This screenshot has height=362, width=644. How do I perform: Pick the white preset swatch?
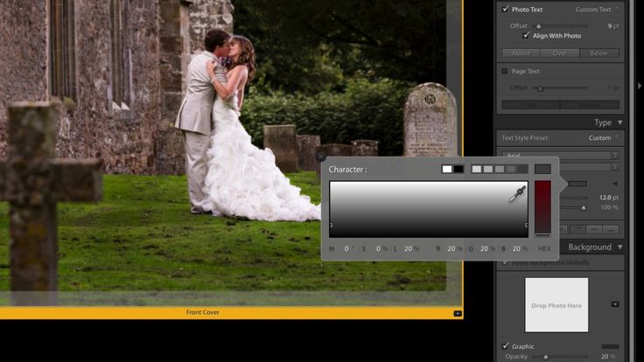click(x=447, y=169)
